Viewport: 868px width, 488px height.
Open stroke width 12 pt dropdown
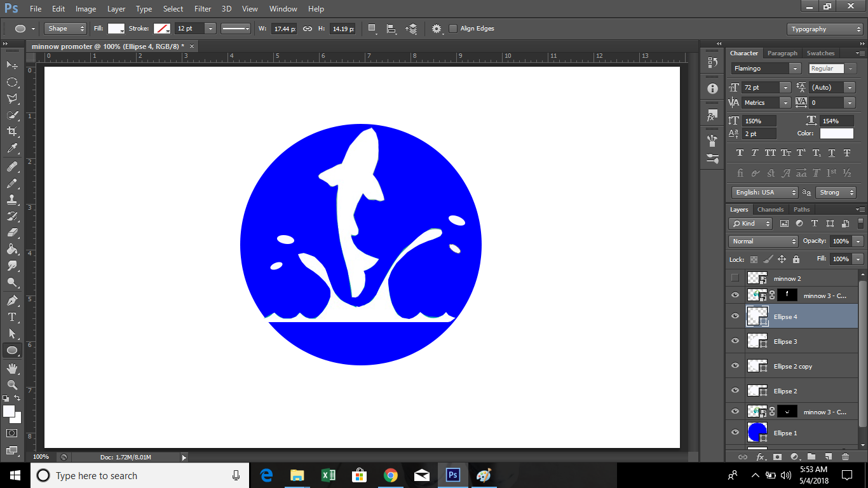click(210, 29)
